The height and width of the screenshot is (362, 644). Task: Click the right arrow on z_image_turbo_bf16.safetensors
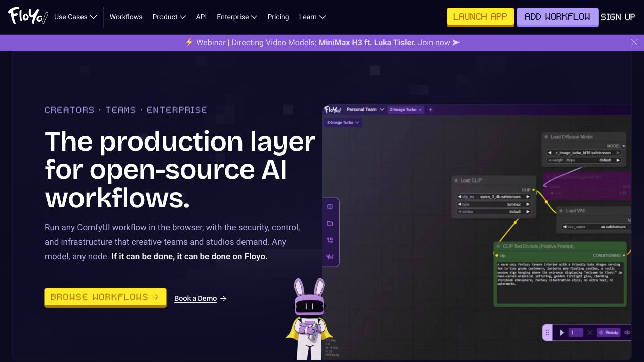[618, 153]
